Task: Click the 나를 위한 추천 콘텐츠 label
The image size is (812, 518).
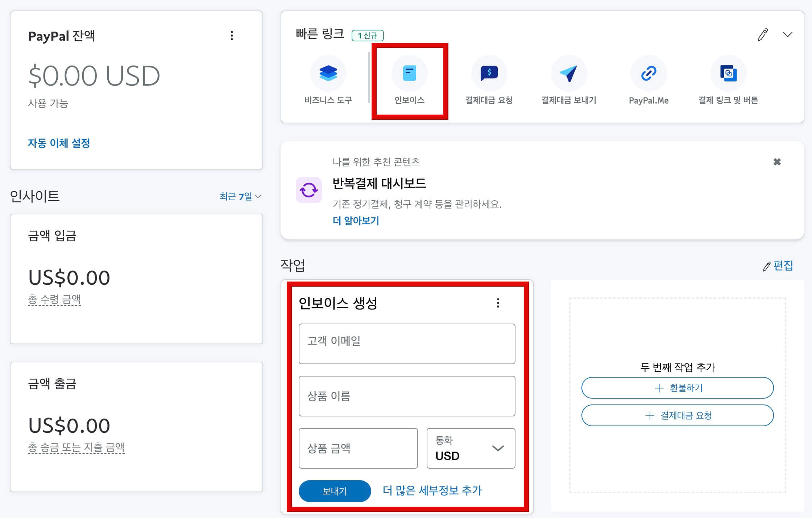Action: pyautogui.click(x=376, y=162)
